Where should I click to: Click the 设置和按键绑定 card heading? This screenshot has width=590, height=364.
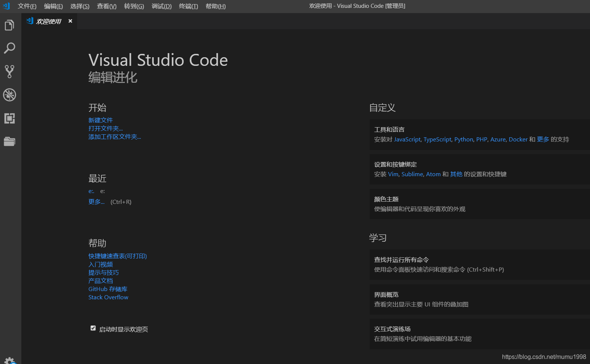(x=395, y=164)
